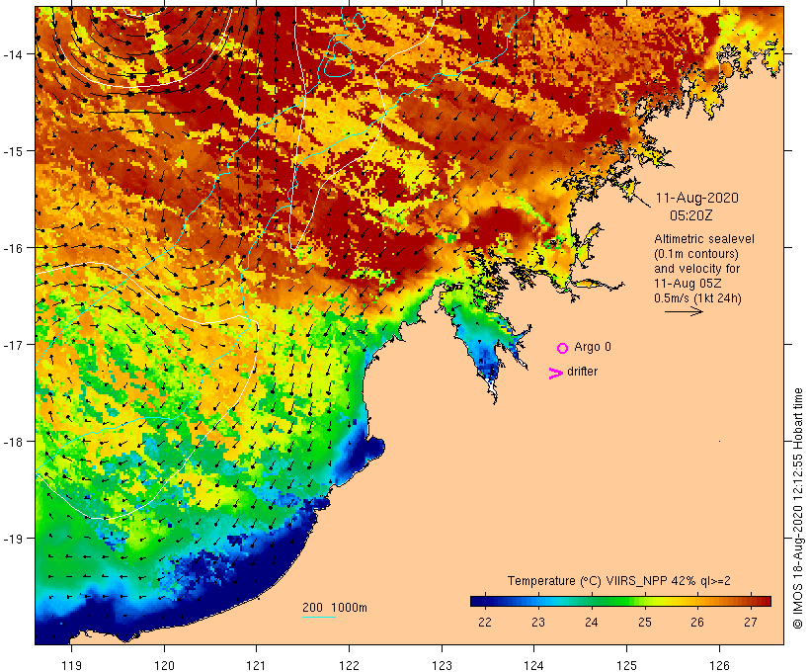The height and width of the screenshot is (672, 810).
Task: Click longitude axis label 121
Action: [256, 665]
